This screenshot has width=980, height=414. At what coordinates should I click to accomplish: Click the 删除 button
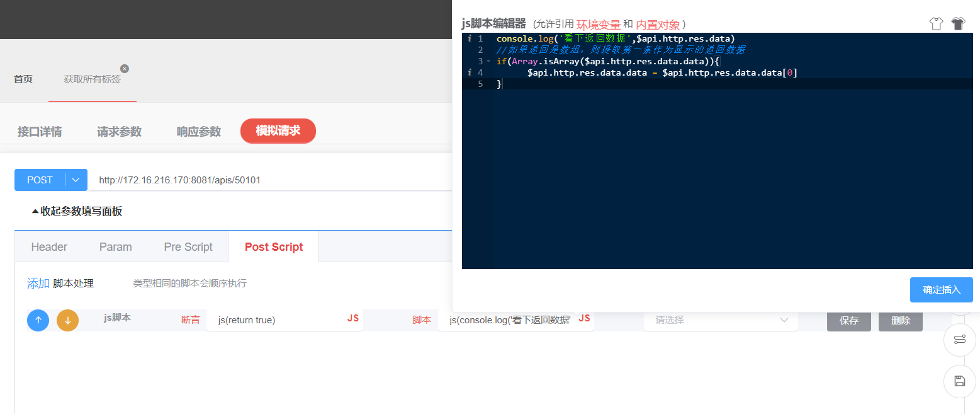901,320
